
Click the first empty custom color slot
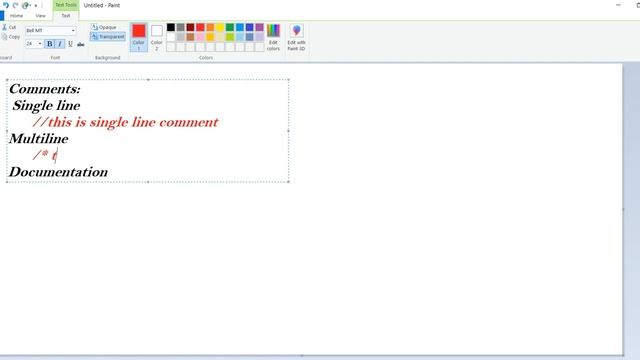point(171,47)
